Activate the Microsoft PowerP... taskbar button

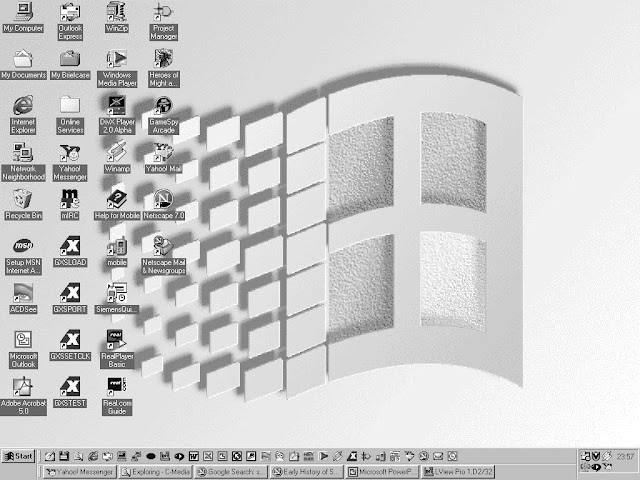click(382, 472)
